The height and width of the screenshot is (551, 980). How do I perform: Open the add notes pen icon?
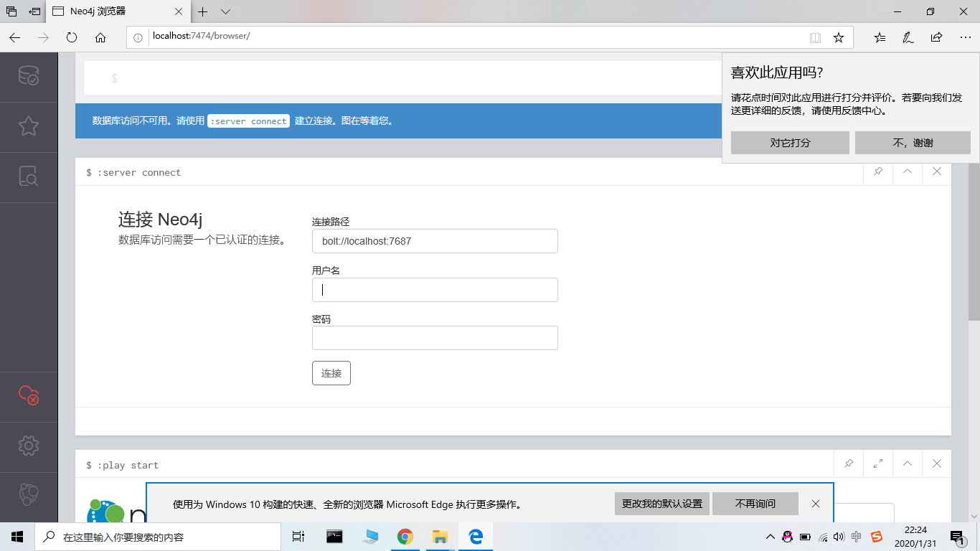coord(908,37)
